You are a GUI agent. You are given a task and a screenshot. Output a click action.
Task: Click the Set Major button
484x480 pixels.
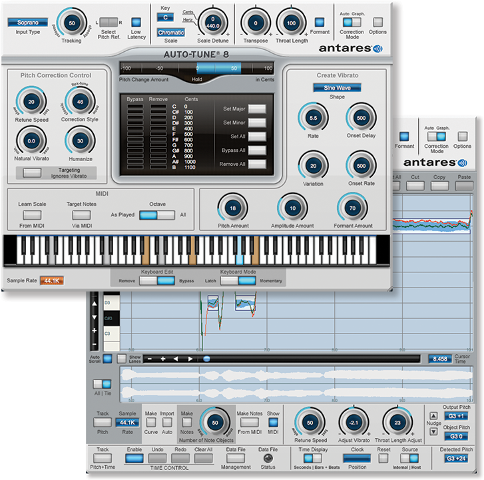257,109
